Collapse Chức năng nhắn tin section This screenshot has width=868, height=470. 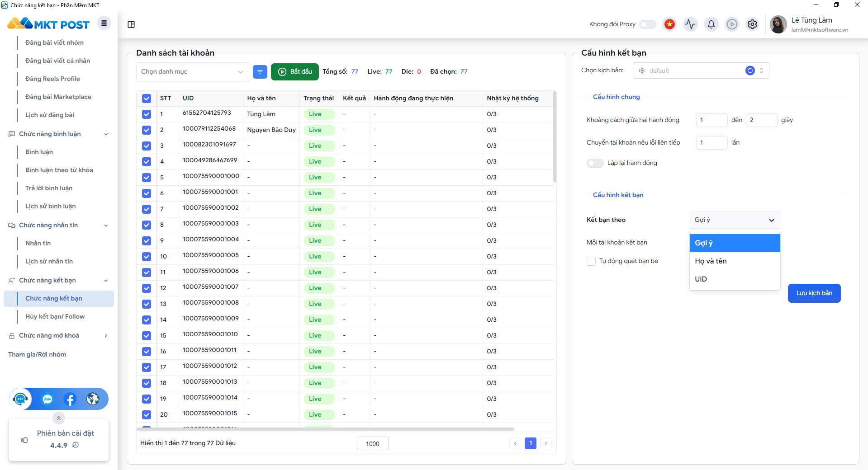[59, 225]
